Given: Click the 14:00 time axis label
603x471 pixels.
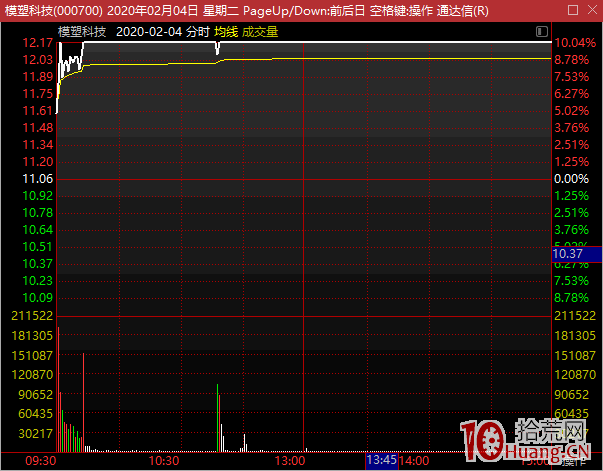Looking at the screenshot, I should pyautogui.click(x=414, y=461).
